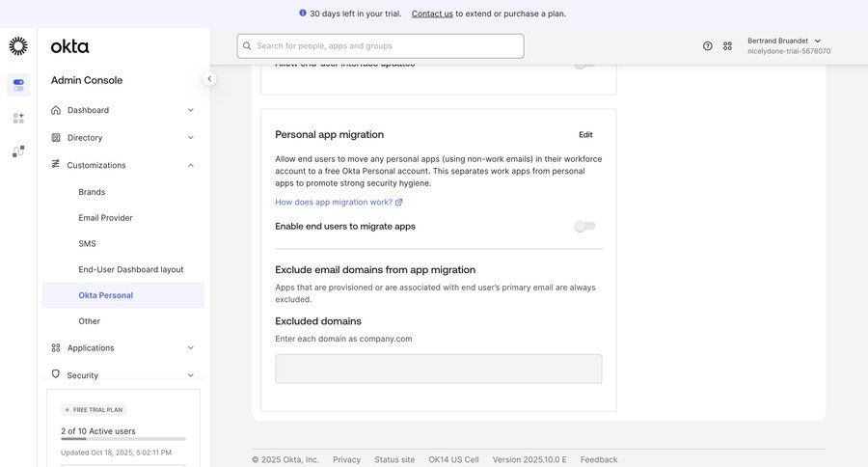Open the Brands menu item
Image resolution: width=868 pixels, height=467 pixels.
tap(92, 192)
